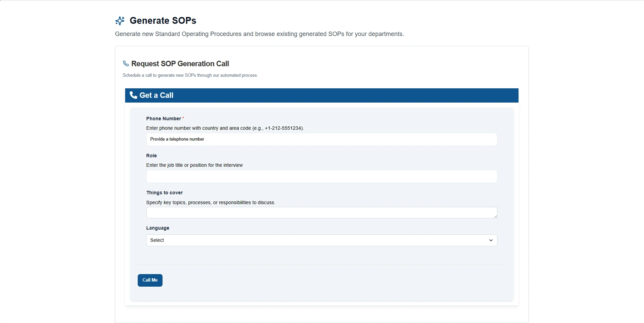Click the 'Enter the job title' hint text

[x=194, y=165]
